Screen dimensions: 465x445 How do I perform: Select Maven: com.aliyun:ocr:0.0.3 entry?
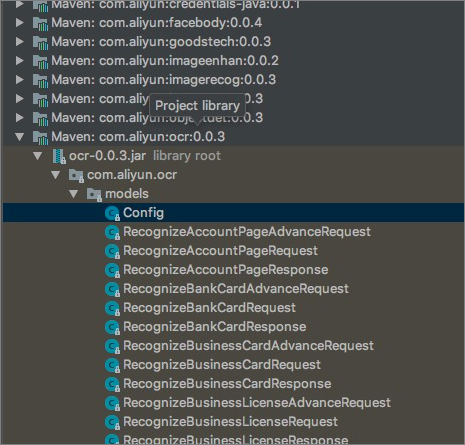(138, 137)
